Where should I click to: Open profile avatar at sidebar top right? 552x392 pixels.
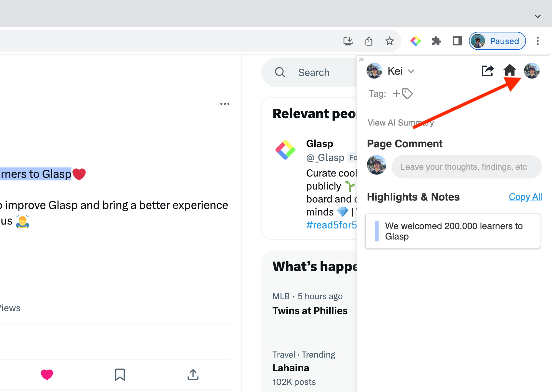click(532, 70)
